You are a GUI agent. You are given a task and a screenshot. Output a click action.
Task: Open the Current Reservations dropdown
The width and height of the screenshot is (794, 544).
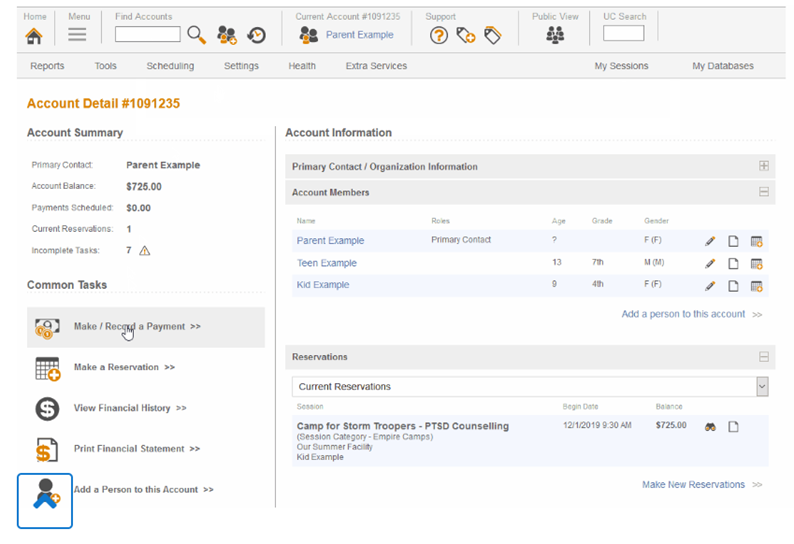click(x=762, y=386)
